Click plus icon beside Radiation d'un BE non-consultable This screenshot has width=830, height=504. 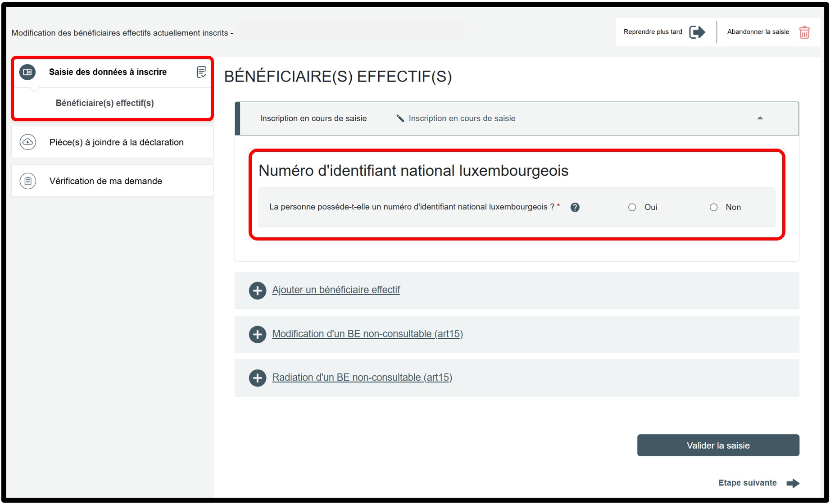[258, 378]
